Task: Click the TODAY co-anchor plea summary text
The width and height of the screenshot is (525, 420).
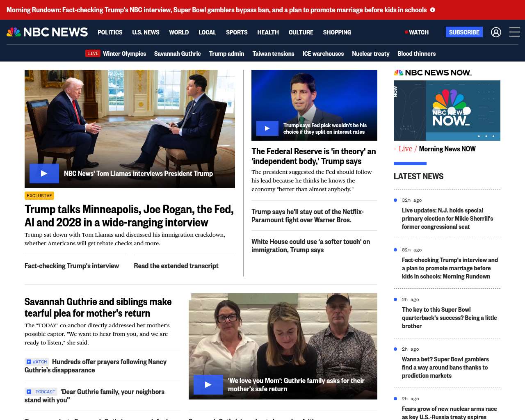Action: click(97, 334)
